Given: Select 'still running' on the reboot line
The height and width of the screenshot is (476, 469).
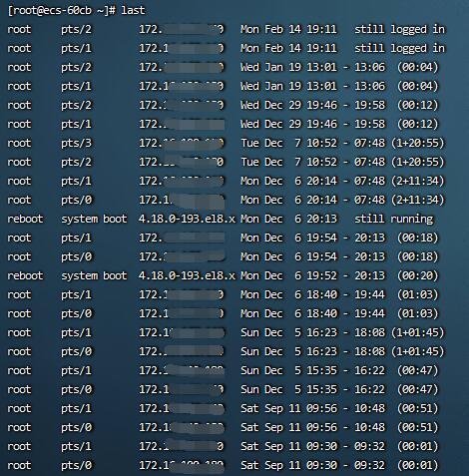Looking at the screenshot, I should coord(394,219).
